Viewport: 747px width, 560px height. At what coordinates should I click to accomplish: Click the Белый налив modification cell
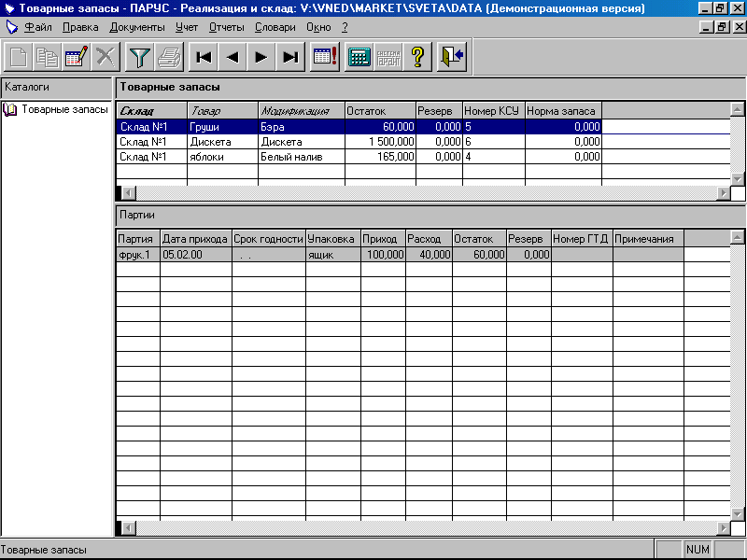pos(301,157)
